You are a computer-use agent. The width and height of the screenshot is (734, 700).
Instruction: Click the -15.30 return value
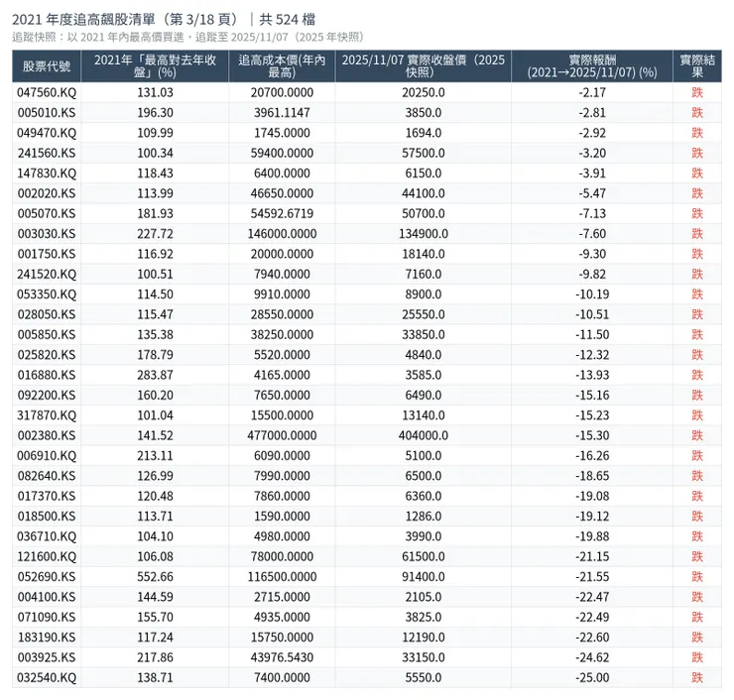[592, 435]
